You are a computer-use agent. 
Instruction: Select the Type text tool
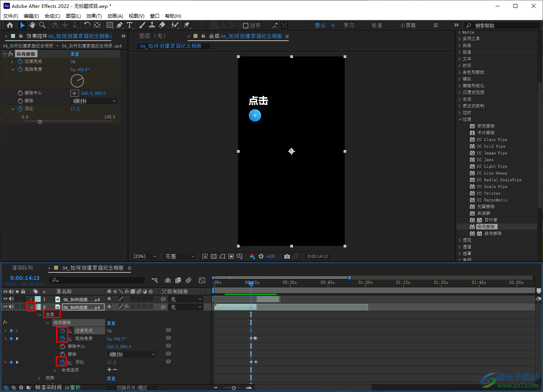tap(130, 25)
